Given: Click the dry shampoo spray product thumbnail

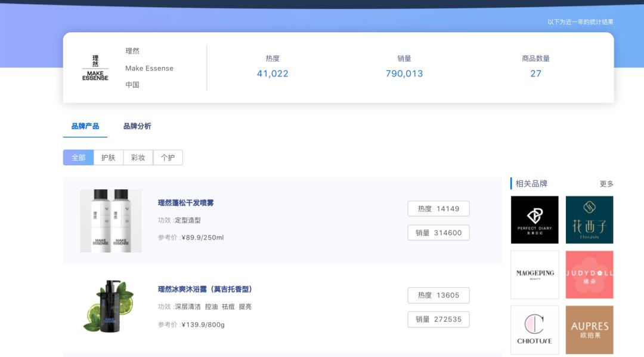Looking at the screenshot, I should pos(111,220).
